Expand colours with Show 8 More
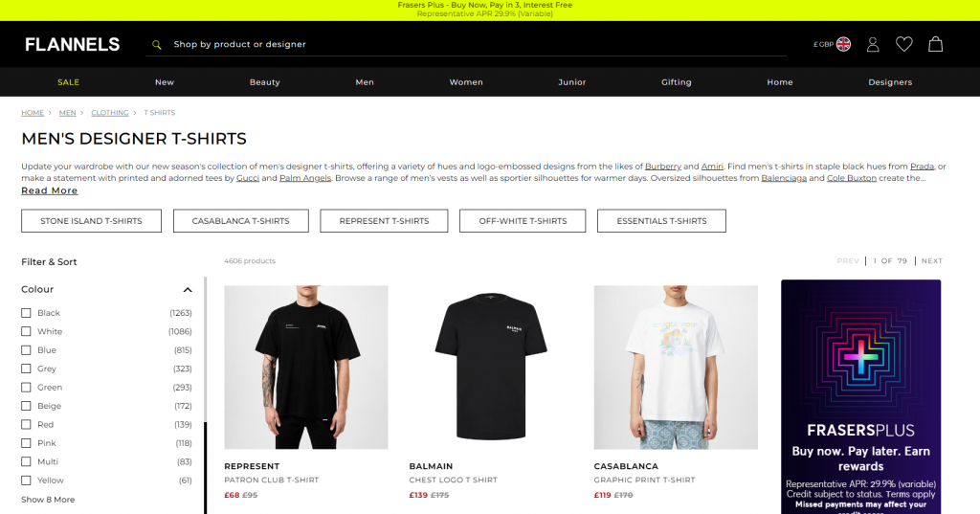This screenshot has width=980, height=514. pos(48,500)
